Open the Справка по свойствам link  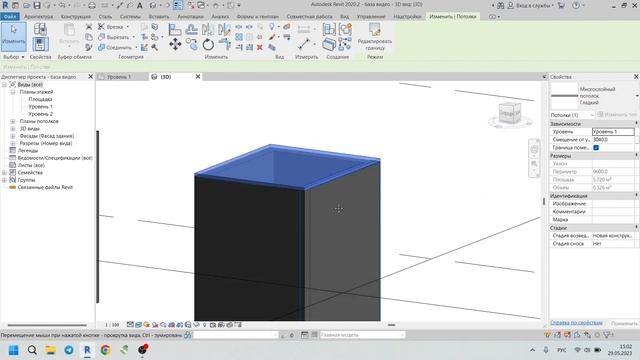pyautogui.click(x=576, y=323)
